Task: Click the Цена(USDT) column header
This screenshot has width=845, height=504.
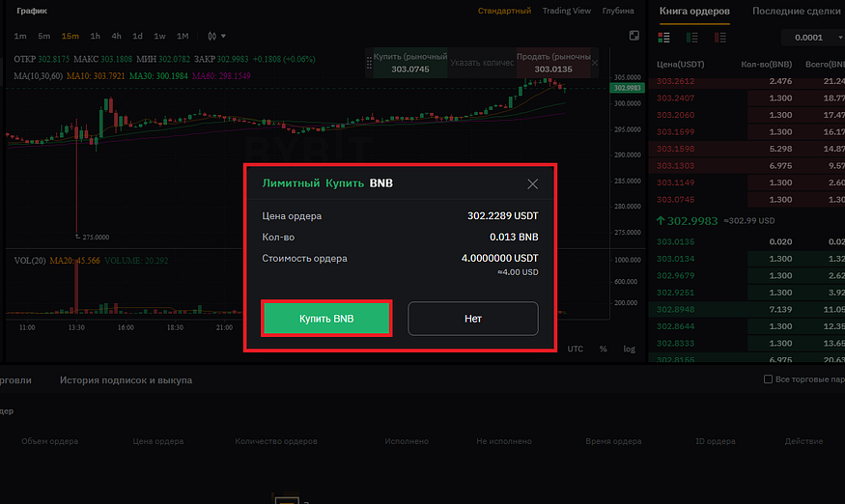Action: [680, 64]
